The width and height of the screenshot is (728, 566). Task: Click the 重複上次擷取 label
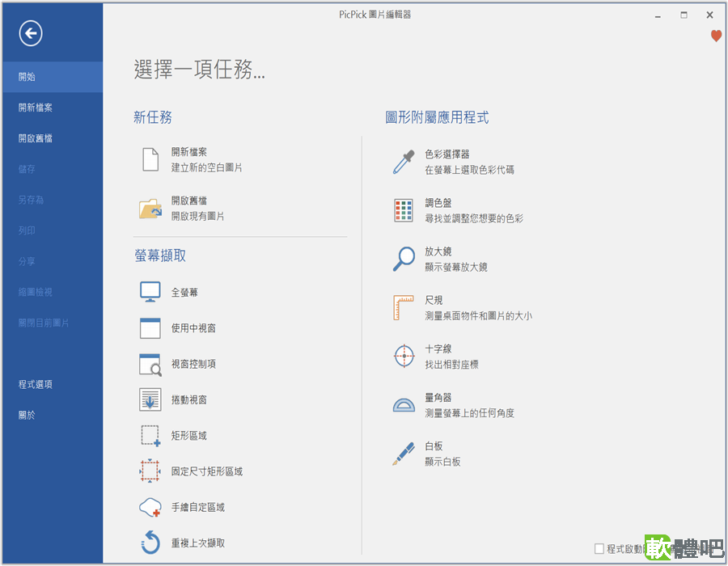pos(198,543)
